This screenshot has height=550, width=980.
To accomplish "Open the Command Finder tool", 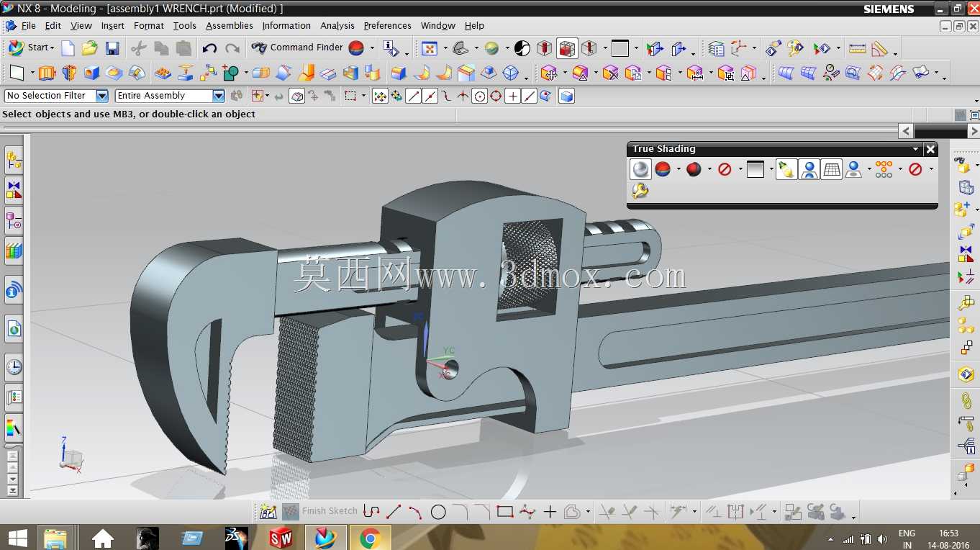I will click(x=296, y=48).
